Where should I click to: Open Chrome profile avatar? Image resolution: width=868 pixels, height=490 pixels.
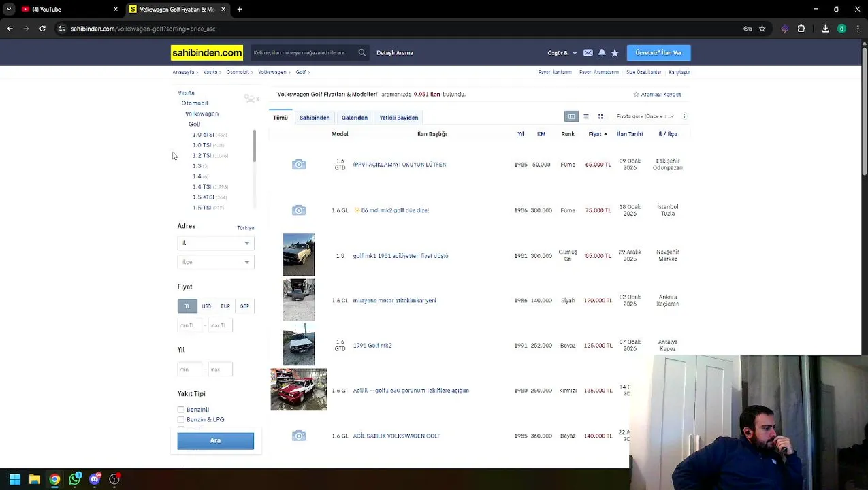pyautogui.click(x=842, y=29)
